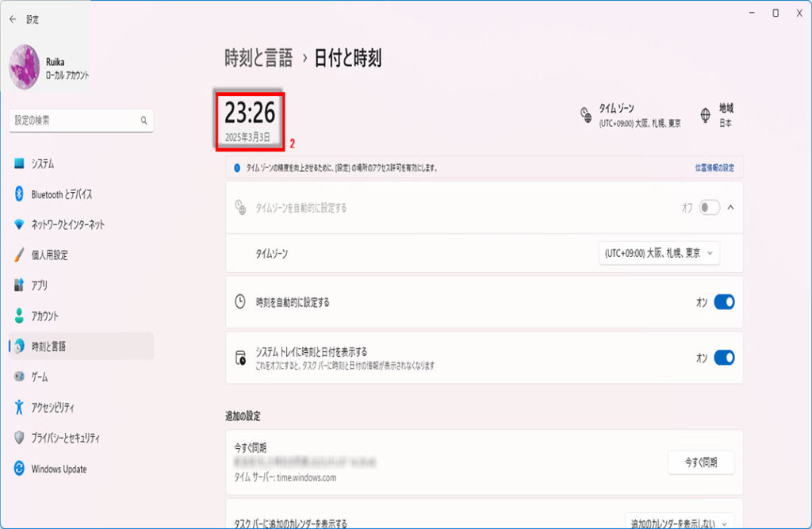Open システム settings via its sidebar icon
Viewport: 812px width, 529px height.
click(19, 163)
